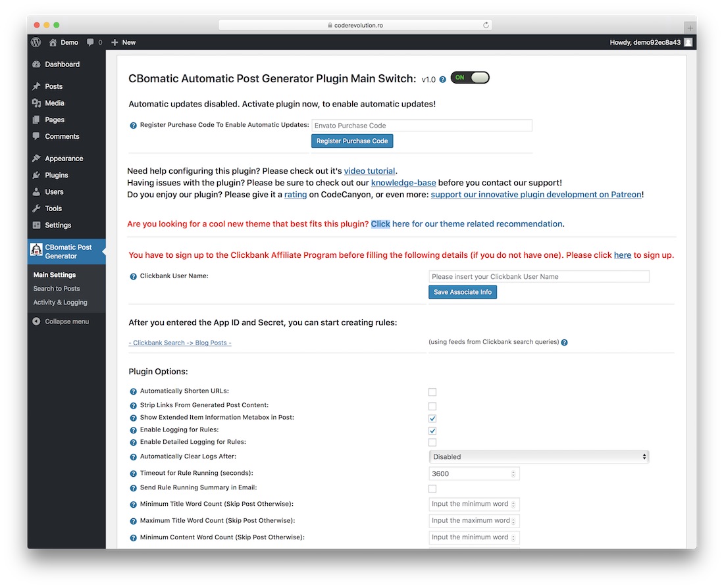Click the Comments icon in sidebar
724x588 pixels.
(36, 136)
